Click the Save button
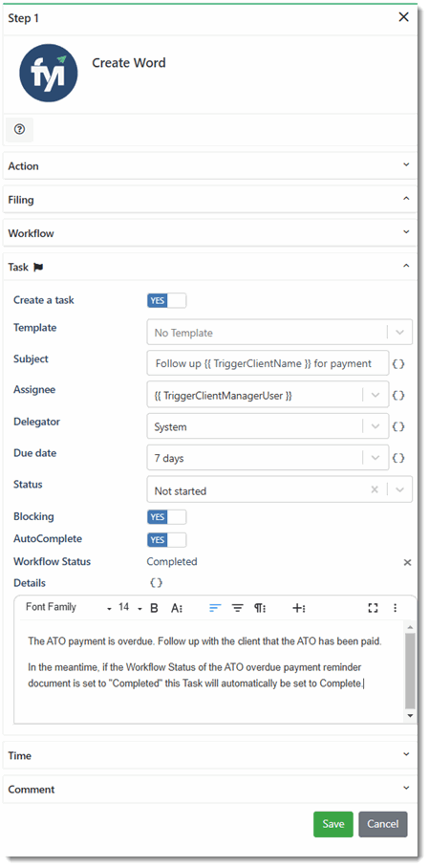 coord(333,824)
